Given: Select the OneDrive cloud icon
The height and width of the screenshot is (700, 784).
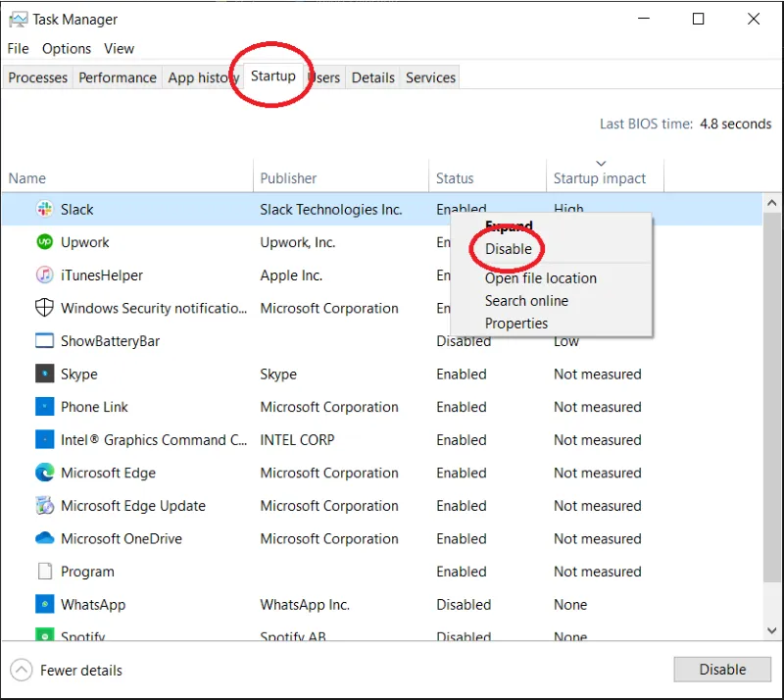Looking at the screenshot, I should coord(44,538).
